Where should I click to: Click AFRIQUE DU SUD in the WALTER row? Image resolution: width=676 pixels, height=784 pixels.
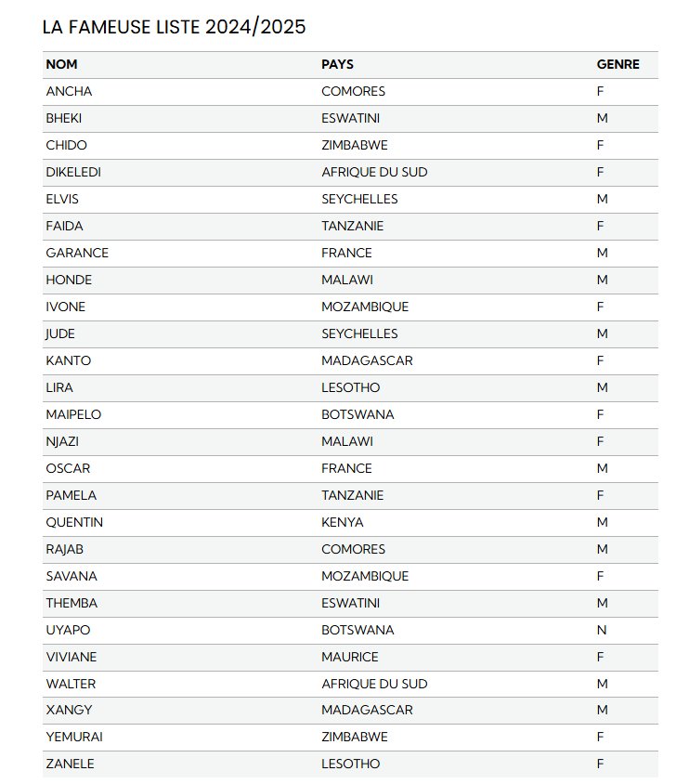tap(374, 684)
